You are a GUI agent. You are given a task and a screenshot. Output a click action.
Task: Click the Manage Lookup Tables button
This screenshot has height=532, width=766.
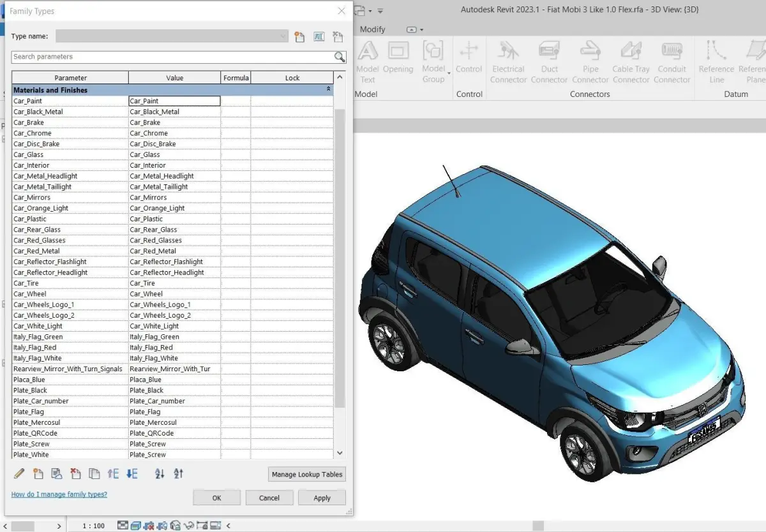click(x=307, y=474)
